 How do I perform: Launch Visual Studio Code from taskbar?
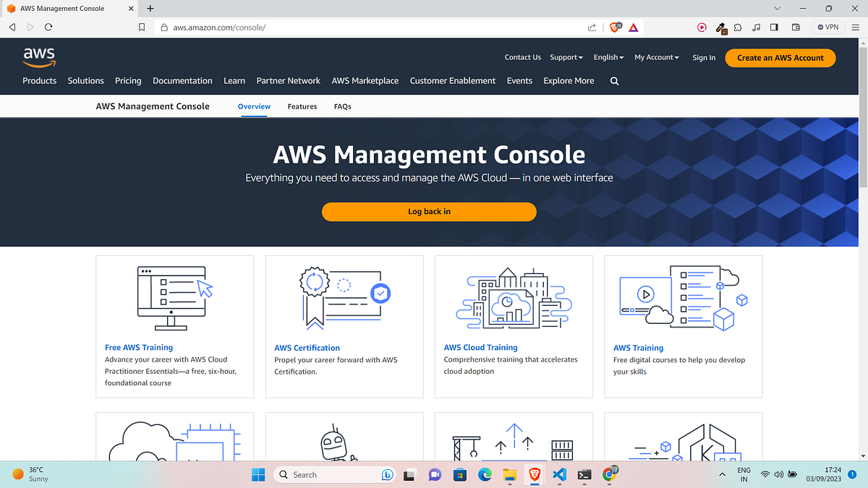[559, 475]
